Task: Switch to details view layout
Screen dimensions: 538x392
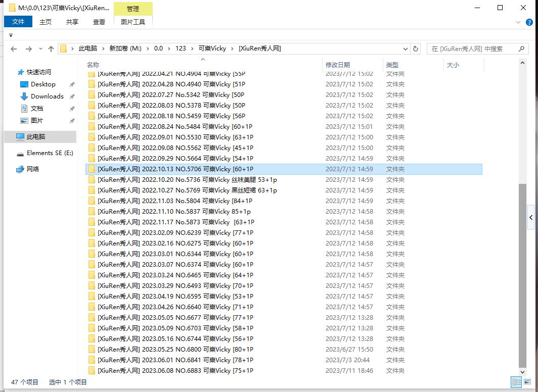Action: coord(517,382)
